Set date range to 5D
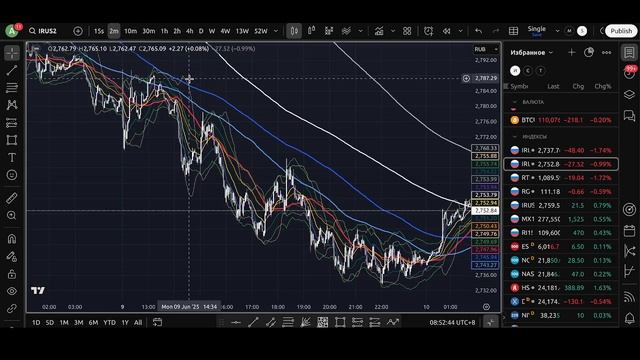 point(49,322)
